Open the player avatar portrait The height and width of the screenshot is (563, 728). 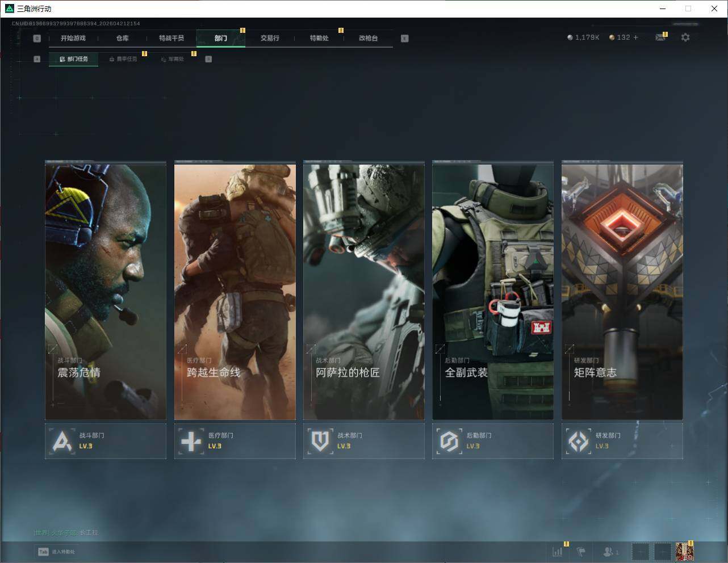point(684,552)
